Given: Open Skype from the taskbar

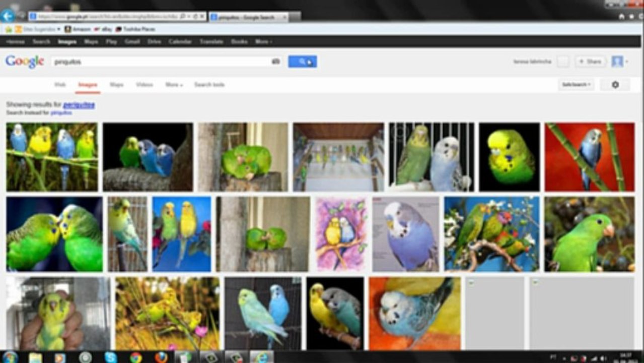Looking at the screenshot, I should click(111, 357).
